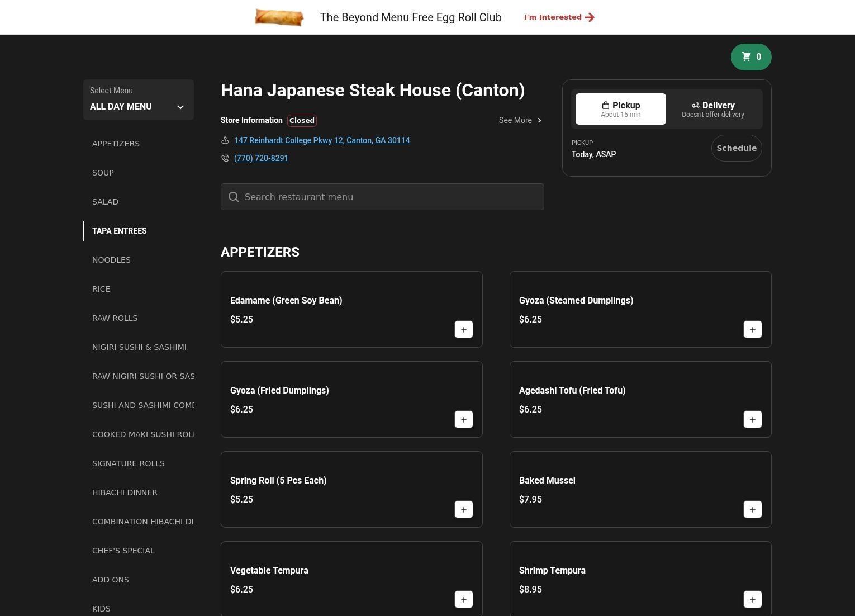Add Spring Roll (5 Pcs Each) to order
The image size is (855, 616).
pyautogui.click(x=463, y=510)
